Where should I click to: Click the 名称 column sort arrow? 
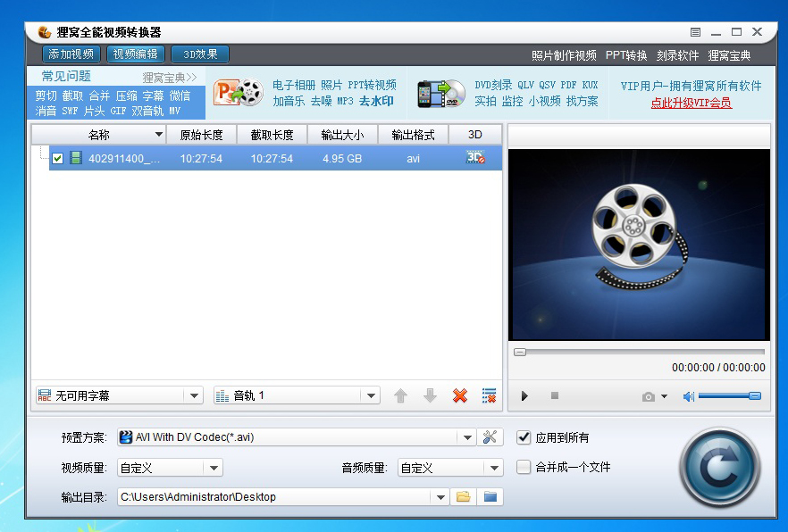[x=159, y=135]
